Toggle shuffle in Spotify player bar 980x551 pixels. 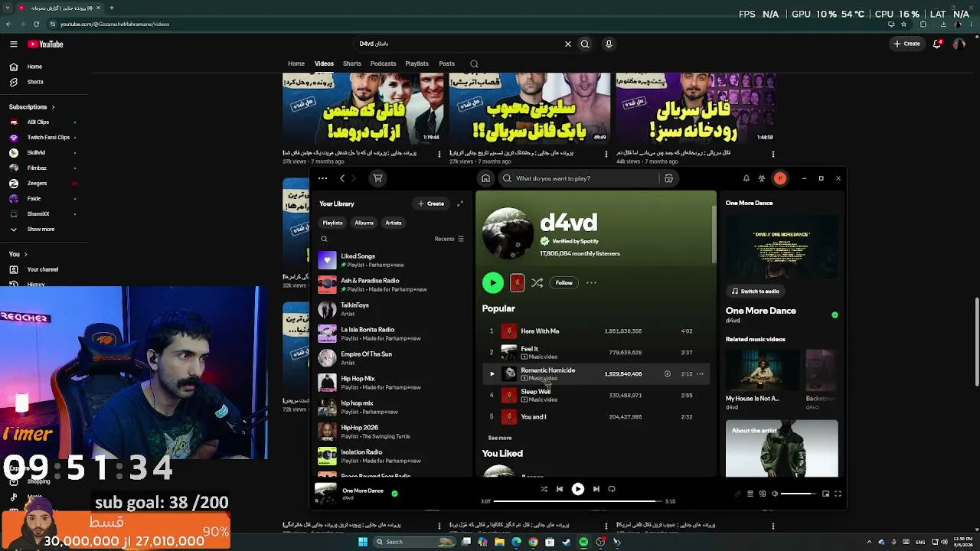coord(544,489)
